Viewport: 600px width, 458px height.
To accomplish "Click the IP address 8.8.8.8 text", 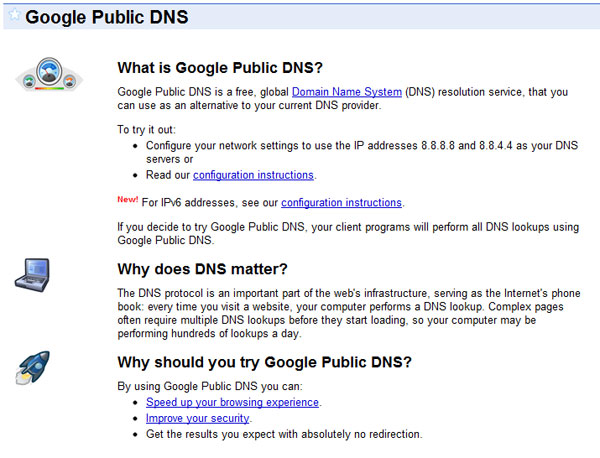I will click(x=438, y=145).
